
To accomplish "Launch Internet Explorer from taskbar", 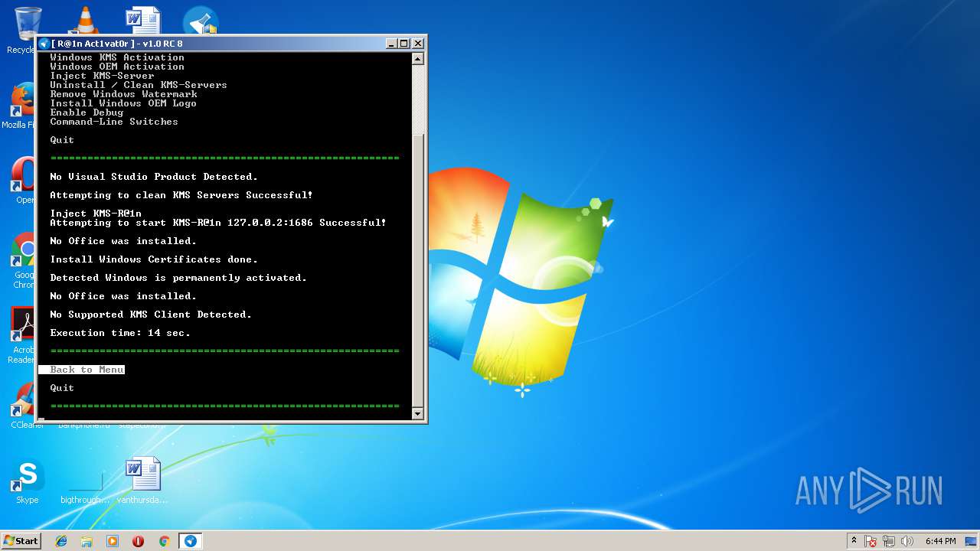I will (61, 541).
